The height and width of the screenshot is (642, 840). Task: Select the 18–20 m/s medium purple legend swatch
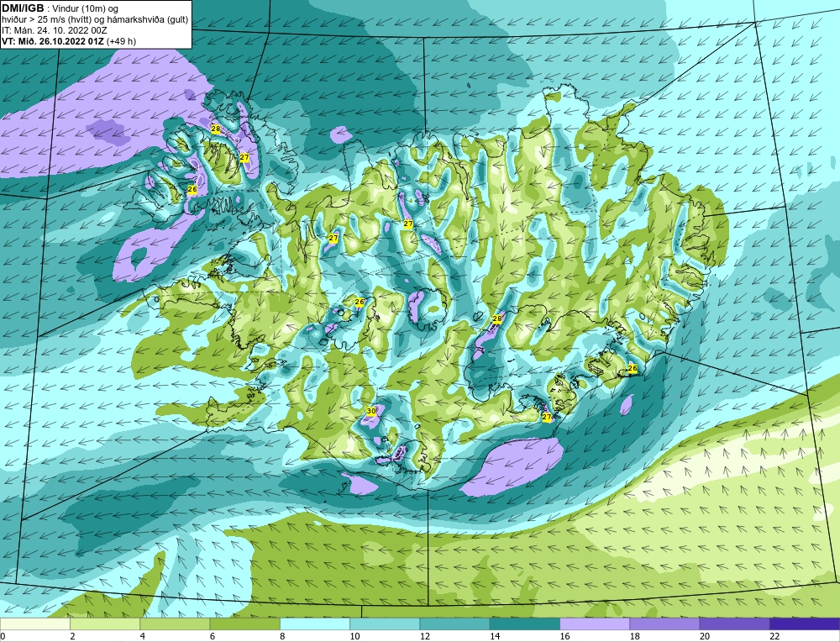[664, 624]
